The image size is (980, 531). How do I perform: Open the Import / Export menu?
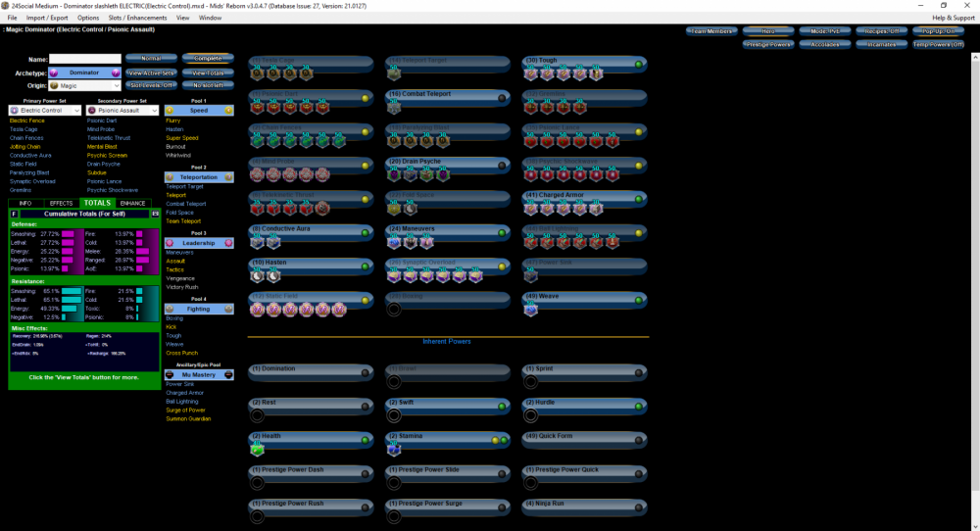[x=47, y=18]
